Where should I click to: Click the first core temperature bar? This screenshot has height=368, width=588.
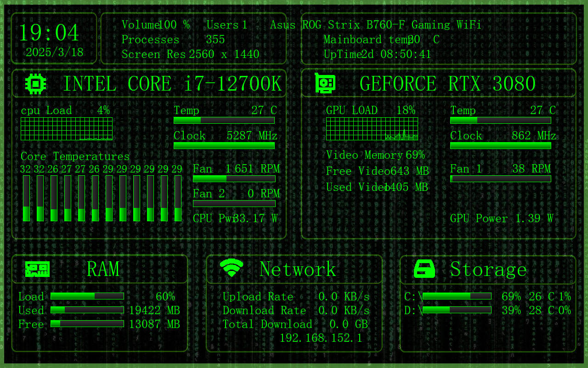(x=26, y=198)
